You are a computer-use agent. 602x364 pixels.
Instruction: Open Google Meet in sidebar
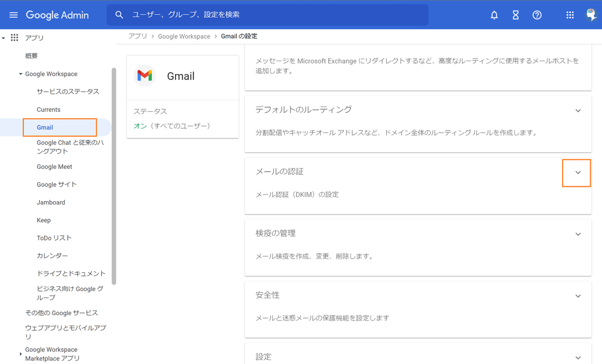point(55,166)
